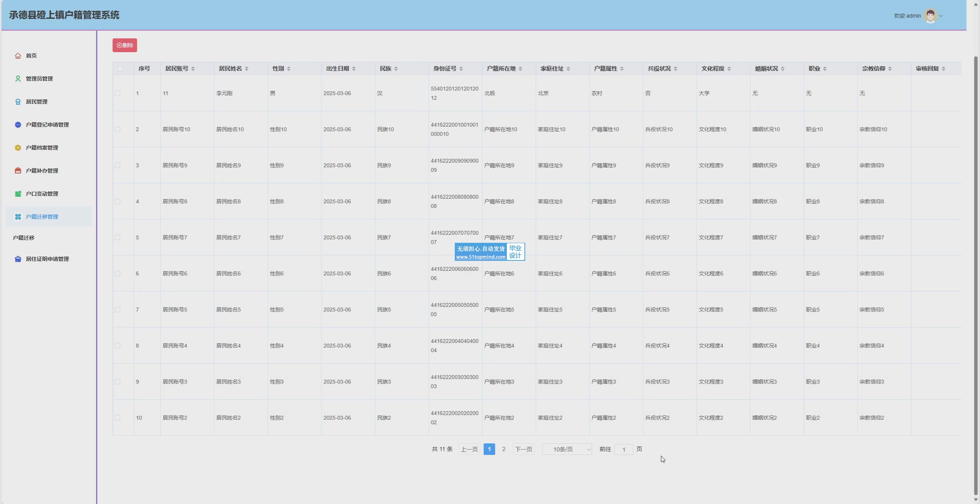Check the row for 李元刚

(118, 93)
